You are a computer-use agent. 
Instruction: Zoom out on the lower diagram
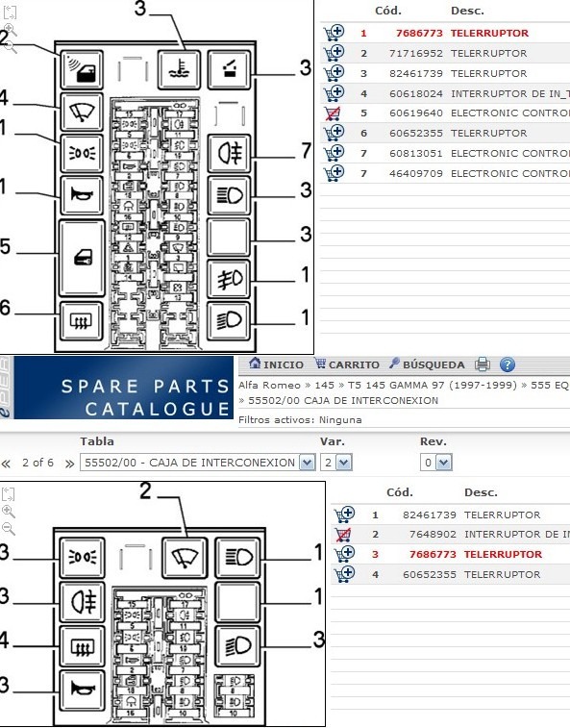pyautogui.click(x=9, y=528)
